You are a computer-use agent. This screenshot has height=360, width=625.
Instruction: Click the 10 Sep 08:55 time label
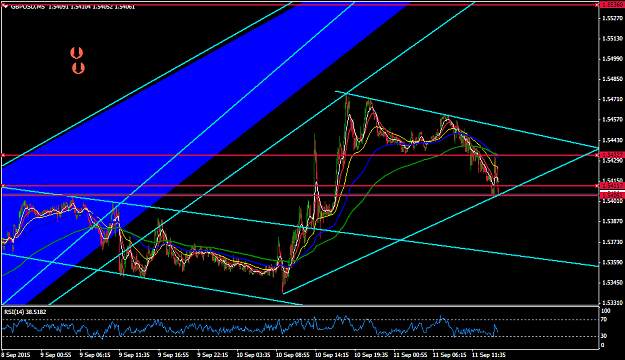point(293,354)
